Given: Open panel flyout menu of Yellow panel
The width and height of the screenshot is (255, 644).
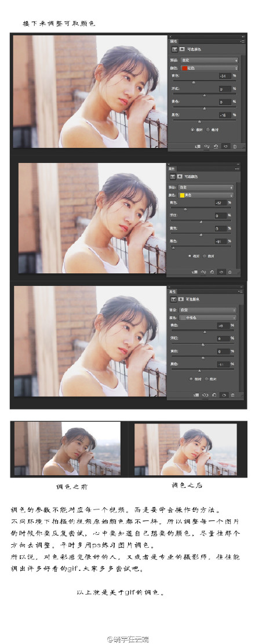Looking at the screenshot, I should pos(238,169).
